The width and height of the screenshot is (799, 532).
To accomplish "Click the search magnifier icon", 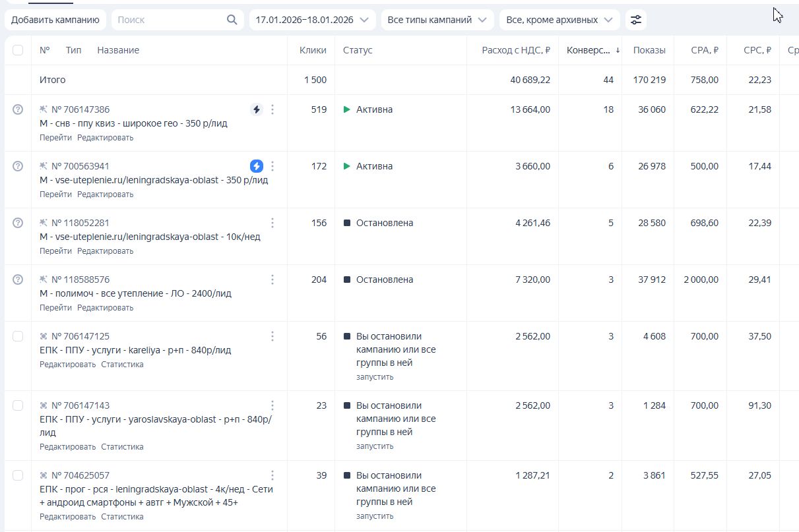I will (232, 20).
